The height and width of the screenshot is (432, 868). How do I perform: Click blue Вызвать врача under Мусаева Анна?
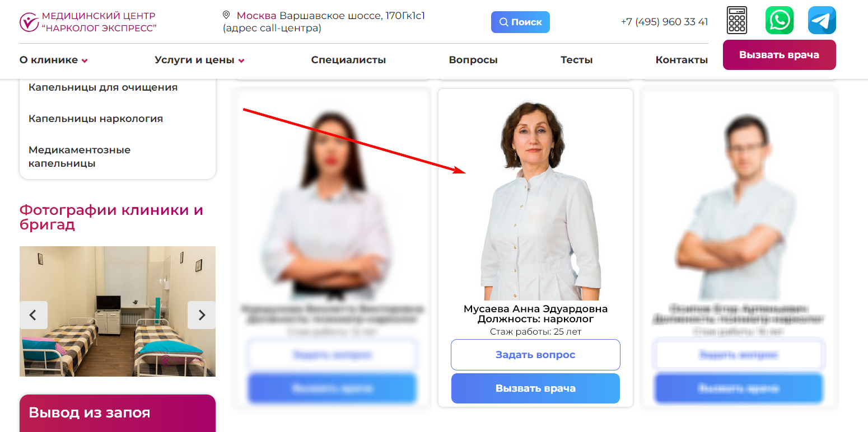pyautogui.click(x=535, y=388)
